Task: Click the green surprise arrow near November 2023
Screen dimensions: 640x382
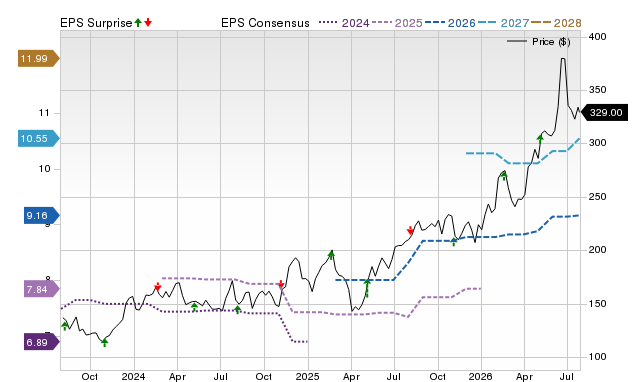Action: pos(104,342)
